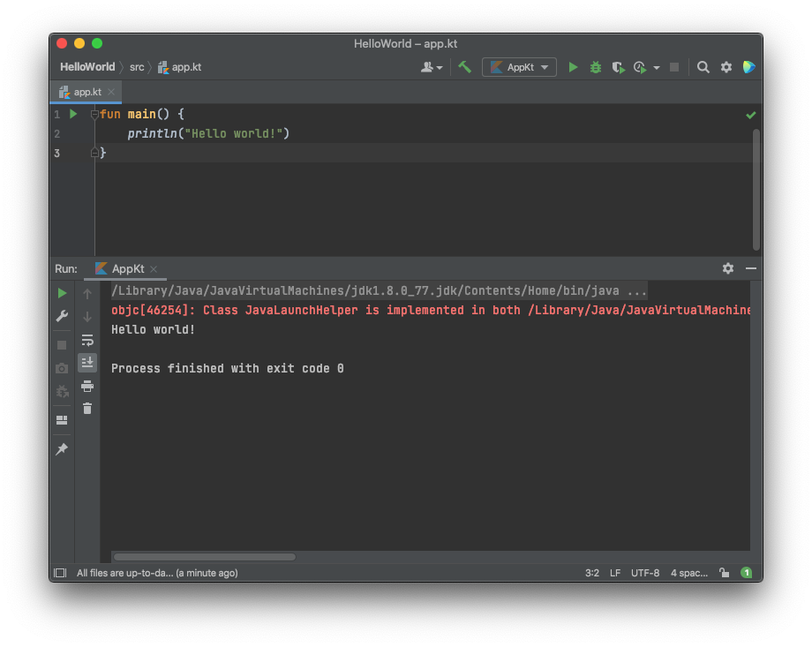Click the 'All files are up-to-date' status message
Image resolution: width=812 pixels, height=647 pixels.
(x=157, y=573)
